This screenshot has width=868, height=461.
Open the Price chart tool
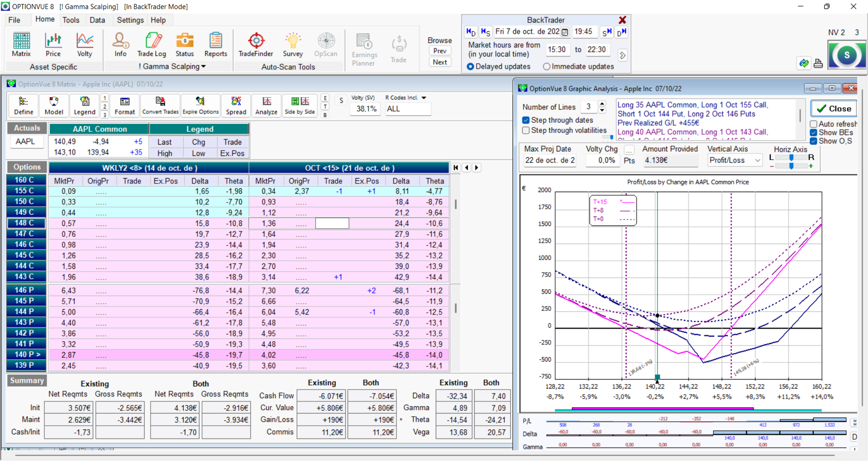pyautogui.click(x=53, y=45)
